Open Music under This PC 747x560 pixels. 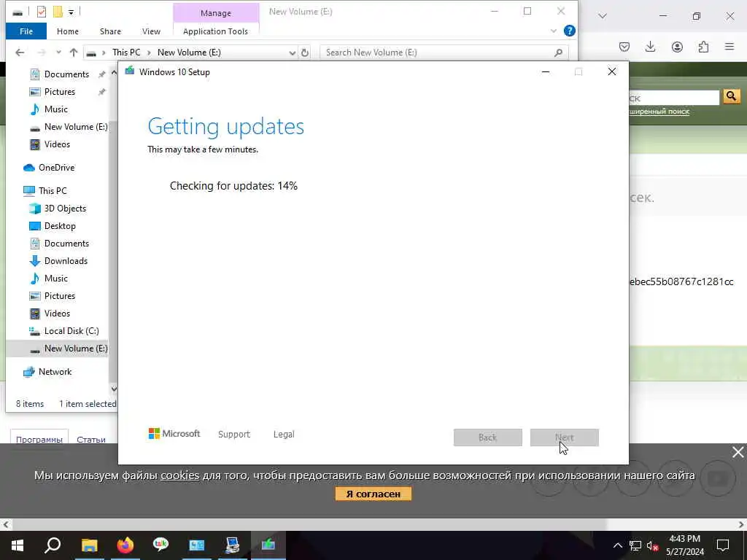55,279
